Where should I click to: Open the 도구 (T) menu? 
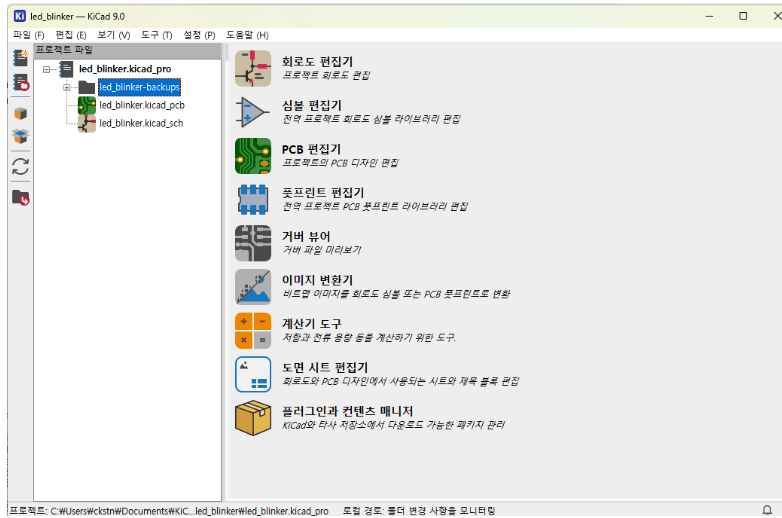point(157,35)
